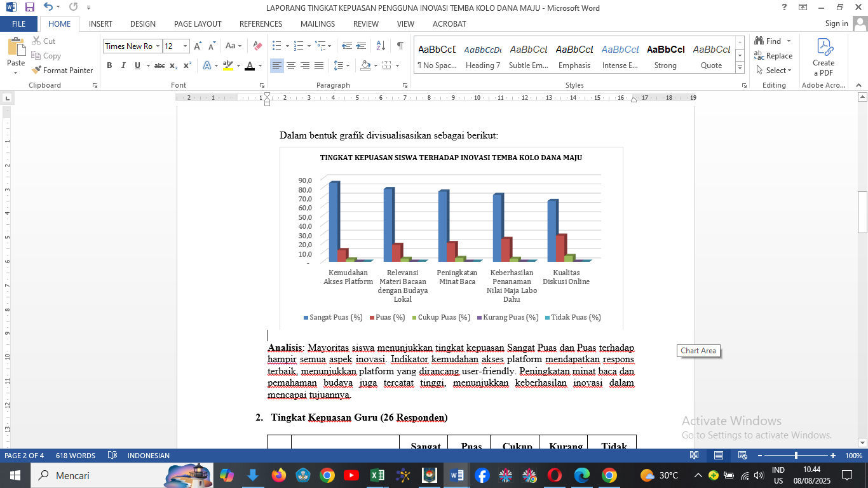This screenshot has width=868, height=488.
Task: Click the spelling proofing icon in status bar
Action: pyautogui.click(x=112, y=456)
